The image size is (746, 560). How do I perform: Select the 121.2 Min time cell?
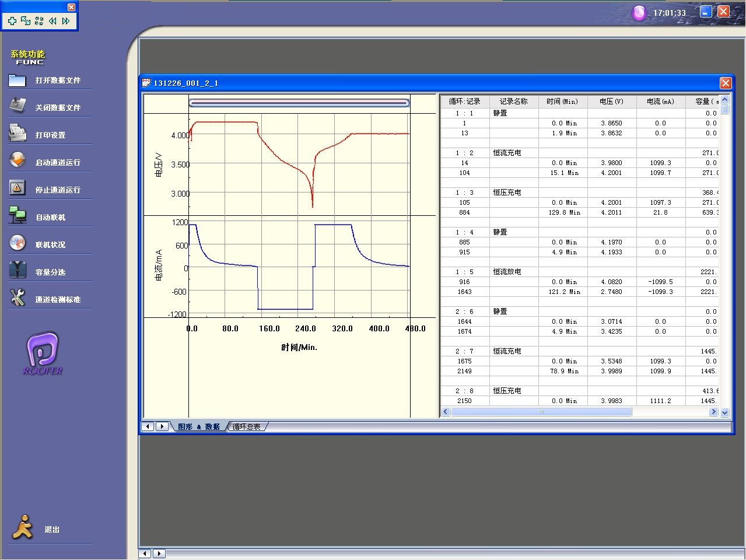563,292
